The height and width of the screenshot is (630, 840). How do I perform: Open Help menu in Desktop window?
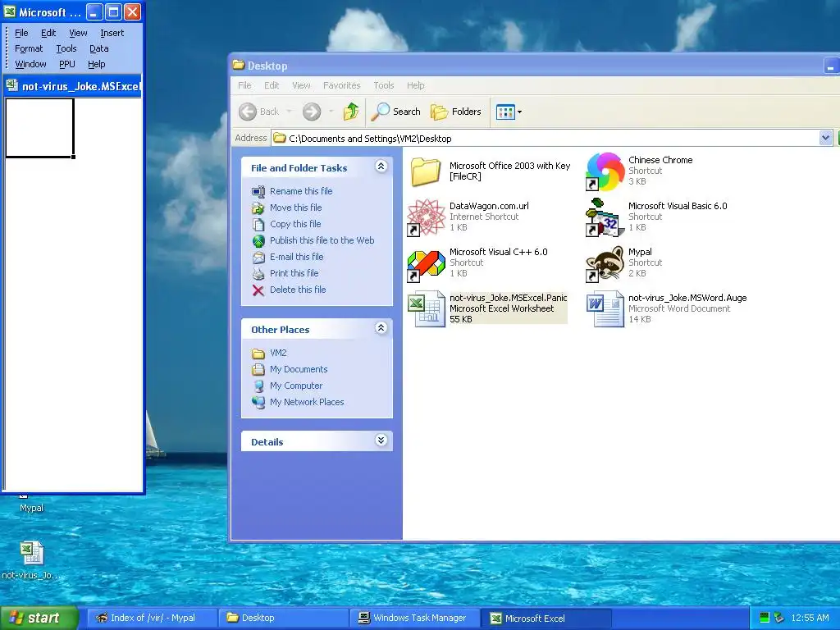click(415, 85)
